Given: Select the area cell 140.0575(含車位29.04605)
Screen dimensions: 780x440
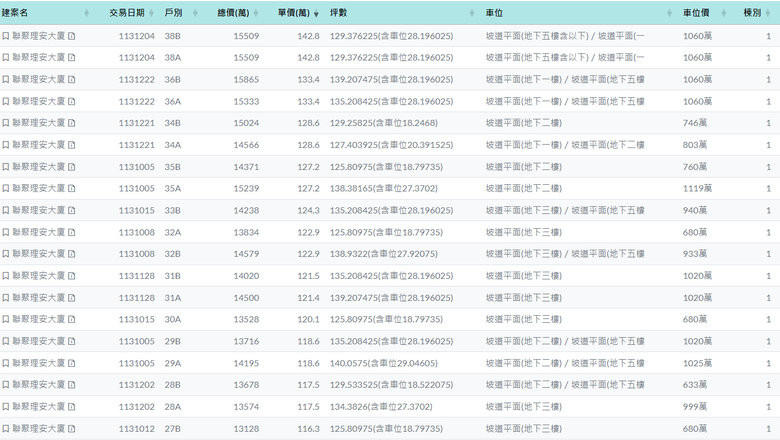Looking at the screenshot, I should [384, 363].
